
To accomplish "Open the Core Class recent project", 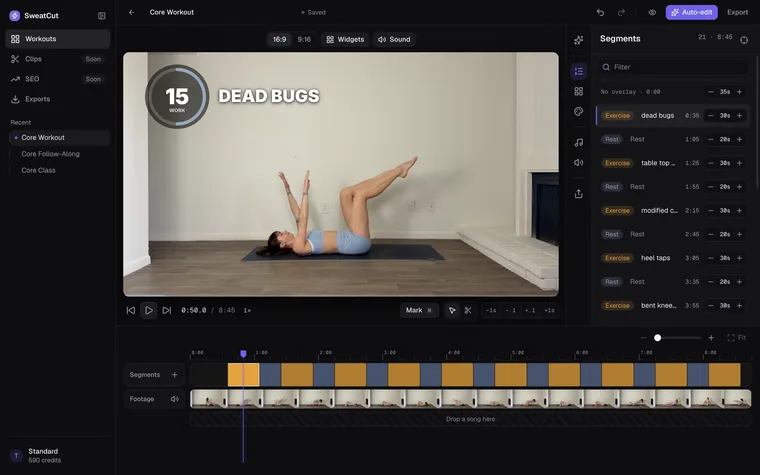I will pyautogui.click(x=38, y=171).
